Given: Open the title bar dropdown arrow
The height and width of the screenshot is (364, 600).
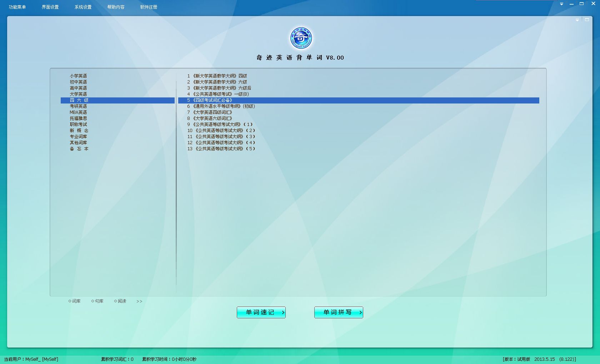Looking at the screenshot, I should [561, 4].
